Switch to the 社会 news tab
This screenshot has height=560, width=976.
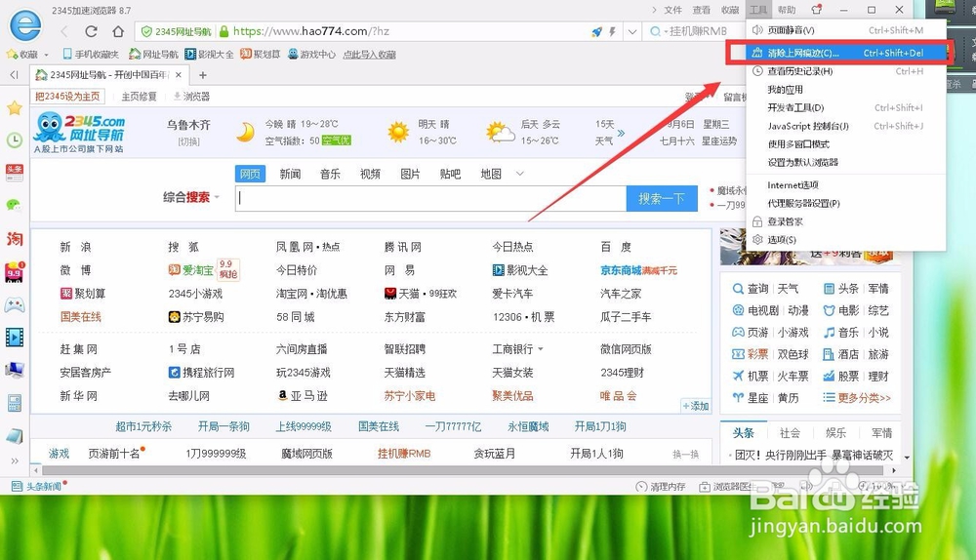[x=790, y=433]
